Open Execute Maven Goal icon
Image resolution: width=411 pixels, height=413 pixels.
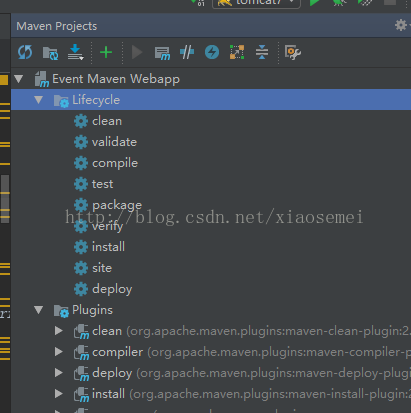click(x=162, y=53)
